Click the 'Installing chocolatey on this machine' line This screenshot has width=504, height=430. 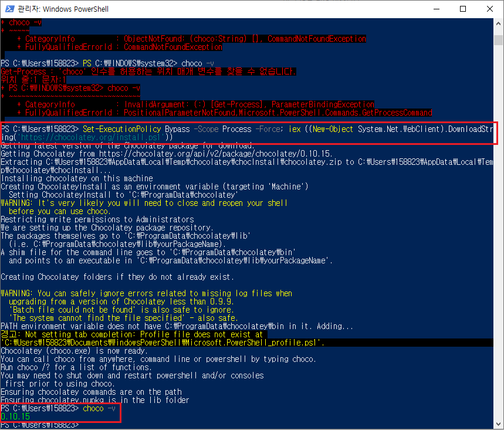77,178
